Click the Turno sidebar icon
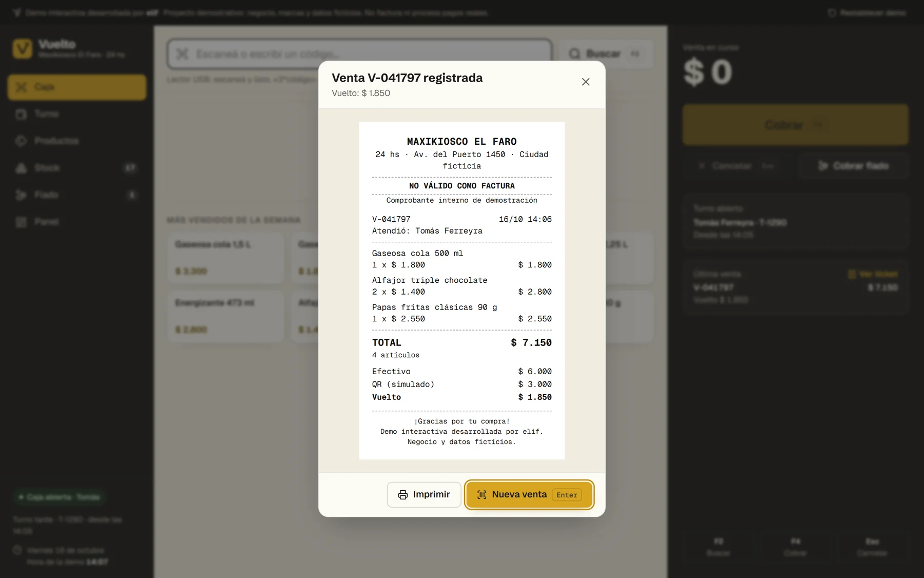 tap(21, 114)
